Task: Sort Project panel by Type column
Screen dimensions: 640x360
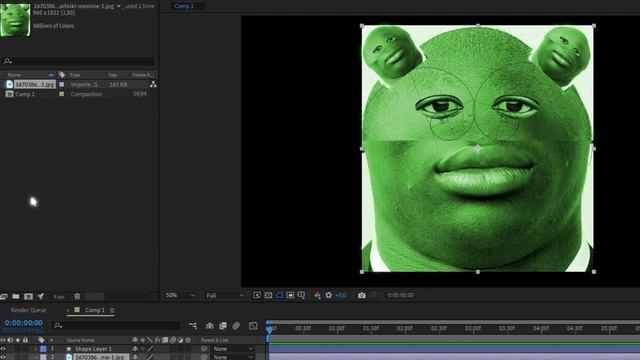Action: [75, 75]
